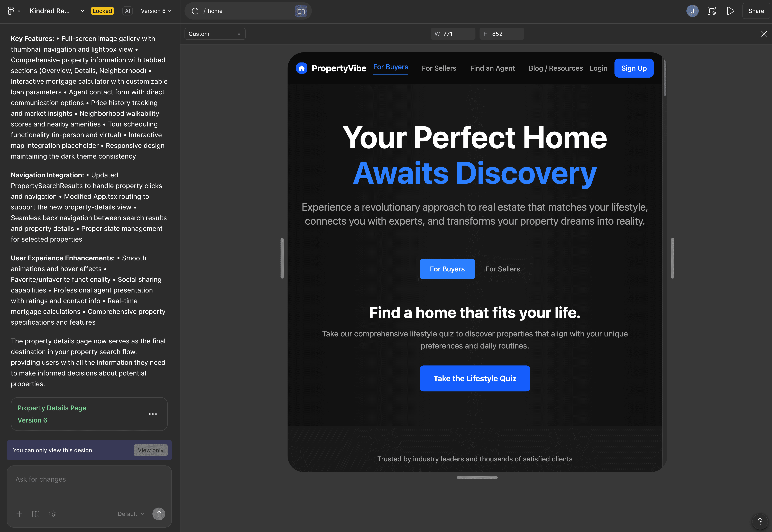Switch hero toggle to For Sellers

(x=502, y=269)
